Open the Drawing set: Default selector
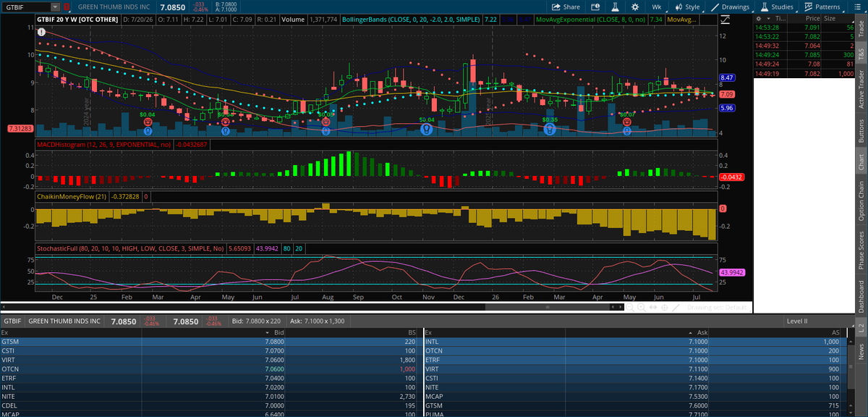Screen dimensions: 868x417 tap(719, 308)
